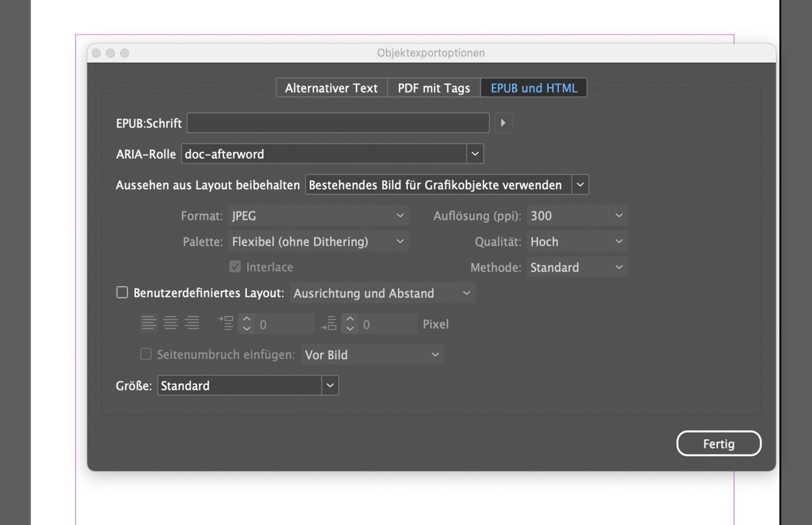Switch to the PDF mit Tags tab

pos(433,88)
